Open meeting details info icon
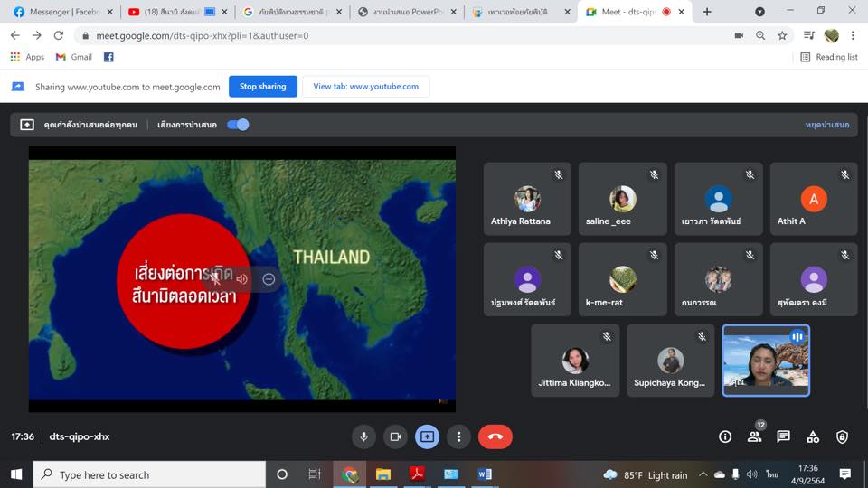Viewport: 868px width, 488px height. [x=725, y=436]
